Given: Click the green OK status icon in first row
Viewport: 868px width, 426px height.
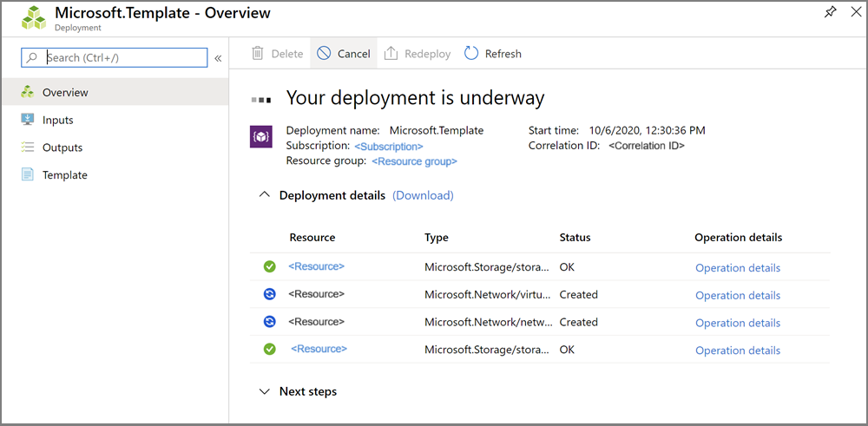Looking at the screenshot, I should 270,266.
